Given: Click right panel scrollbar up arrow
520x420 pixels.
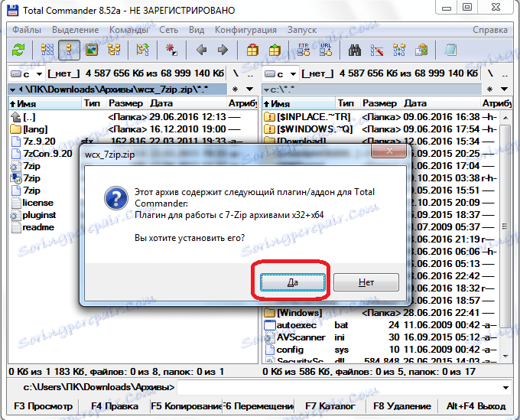Looking at the screenshot, I should coord(505,118).
